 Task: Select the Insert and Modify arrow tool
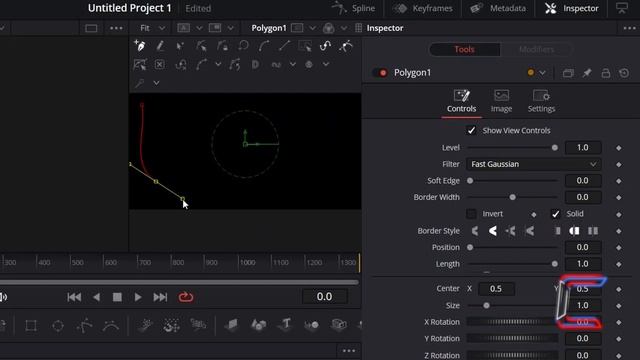click(x=180, y=46)
